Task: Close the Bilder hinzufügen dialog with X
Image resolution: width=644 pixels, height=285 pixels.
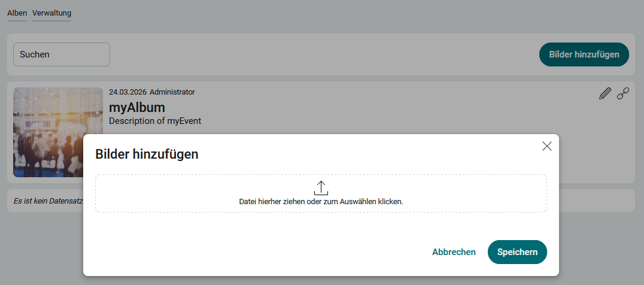Action: point(546,146)
